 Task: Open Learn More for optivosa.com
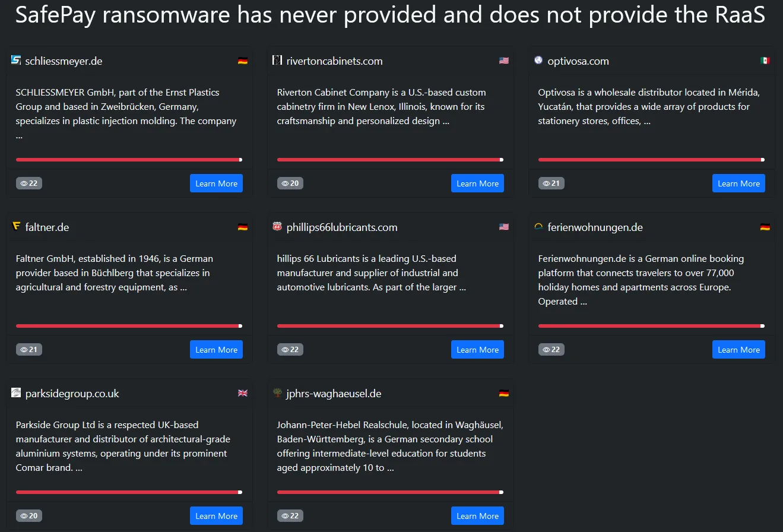point(738,183)
